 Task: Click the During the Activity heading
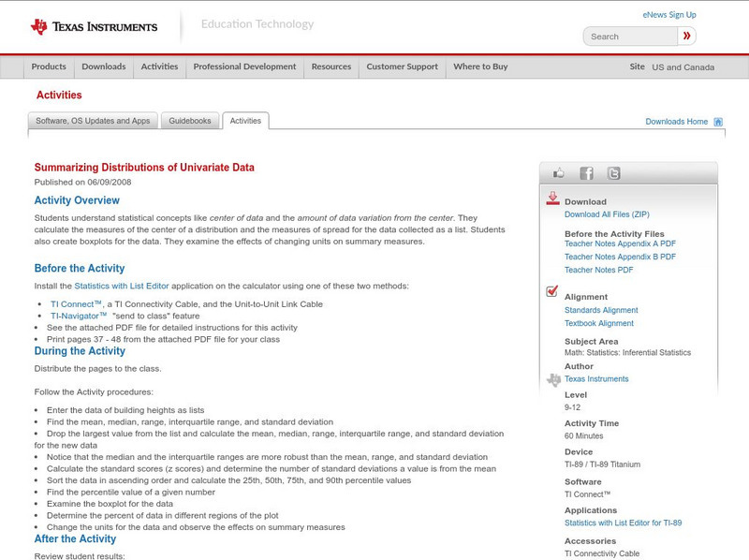tap(80, 351)
